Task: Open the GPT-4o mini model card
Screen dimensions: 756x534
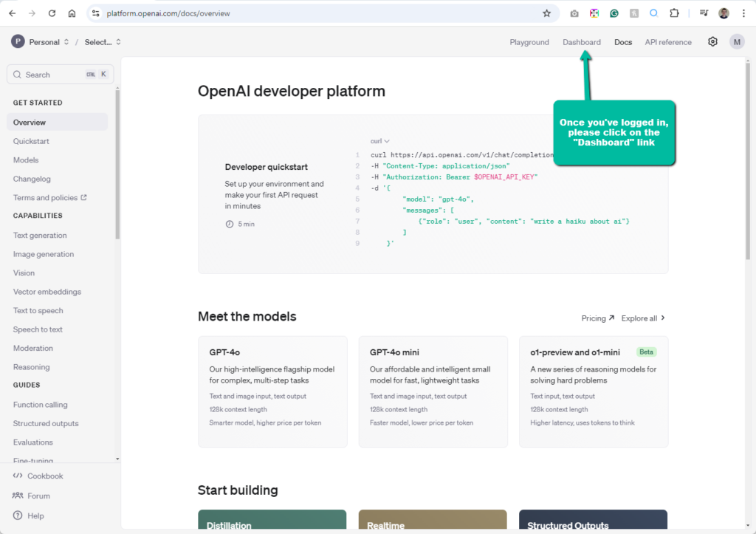Action: coord(433,391)
